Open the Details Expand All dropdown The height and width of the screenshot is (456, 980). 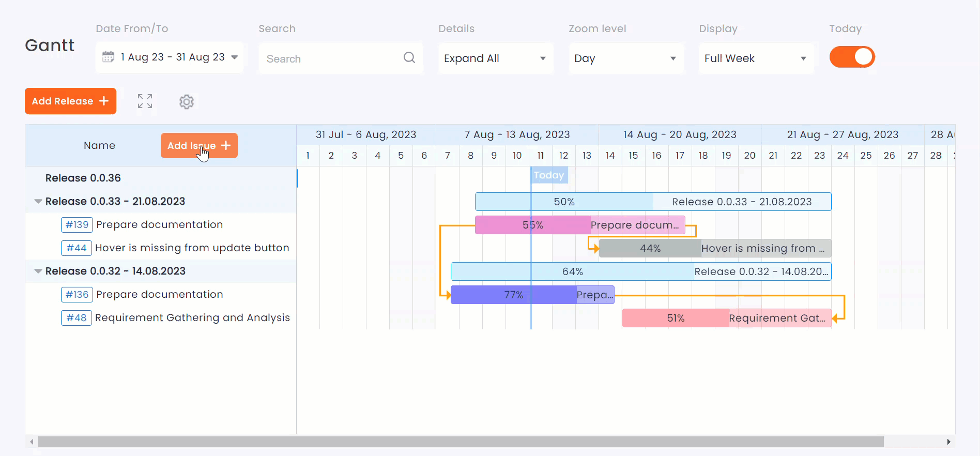(495, 58)
